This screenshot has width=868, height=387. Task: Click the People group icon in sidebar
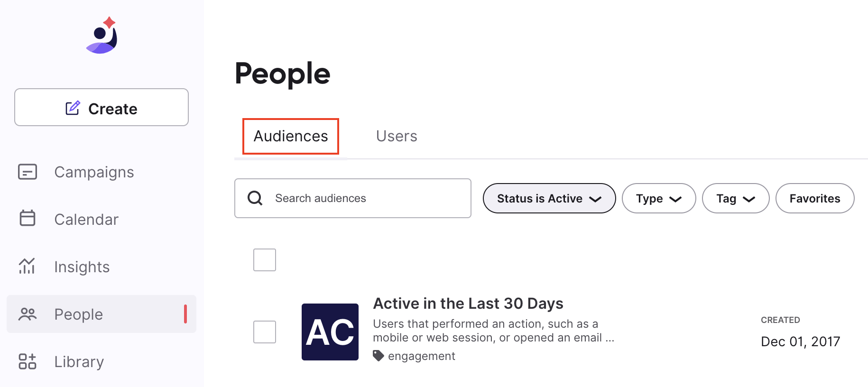pyautogui.click(x=28, y=314)
